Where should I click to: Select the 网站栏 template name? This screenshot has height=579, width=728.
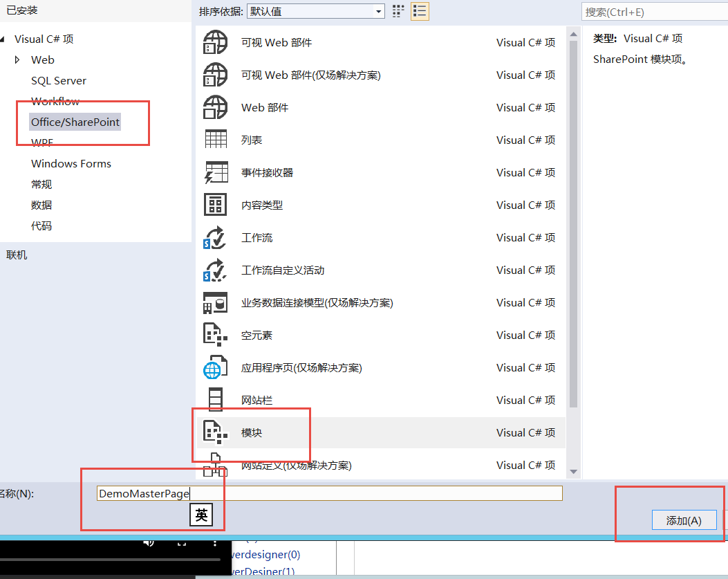click(x=256, y=400)
